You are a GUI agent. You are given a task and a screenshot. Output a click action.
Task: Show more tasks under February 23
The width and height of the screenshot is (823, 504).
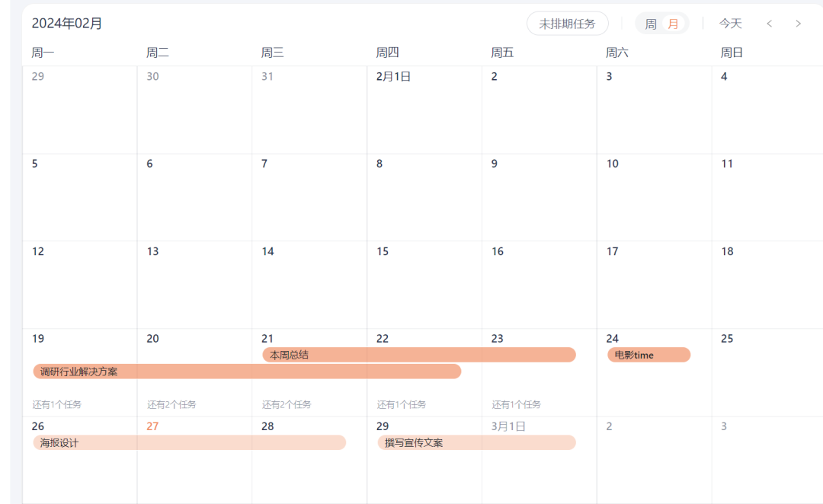click(x=516, y=404)
